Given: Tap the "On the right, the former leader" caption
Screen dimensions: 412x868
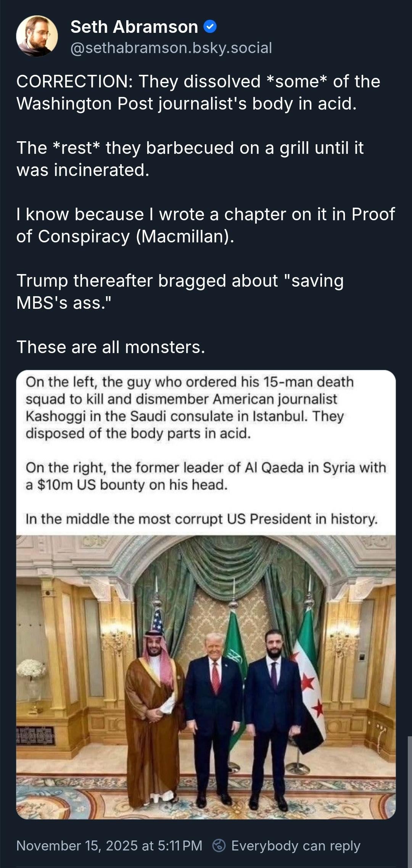Looking at the screenshot, I should [x=206, y=476].
